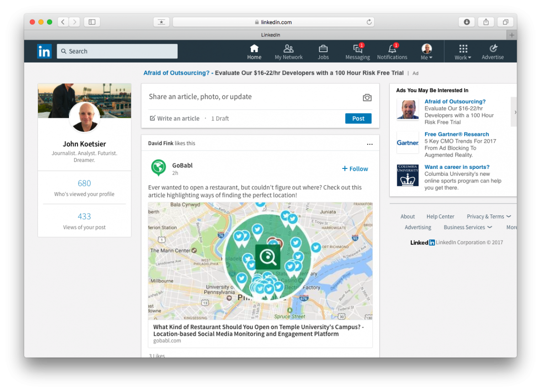This screenshot has width=541, height=392.
Task: Open the Notifications bell icon
Action: 392,49
